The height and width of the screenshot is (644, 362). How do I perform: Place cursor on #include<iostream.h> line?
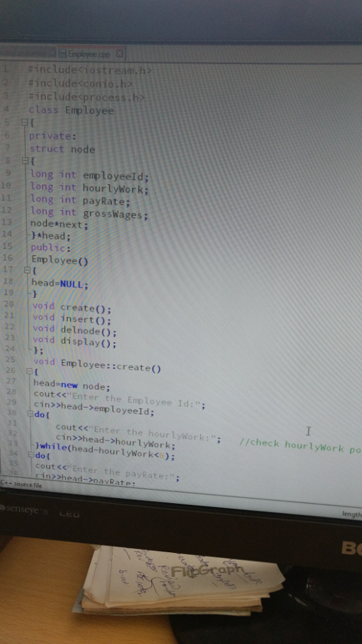(x=90, y=70)
